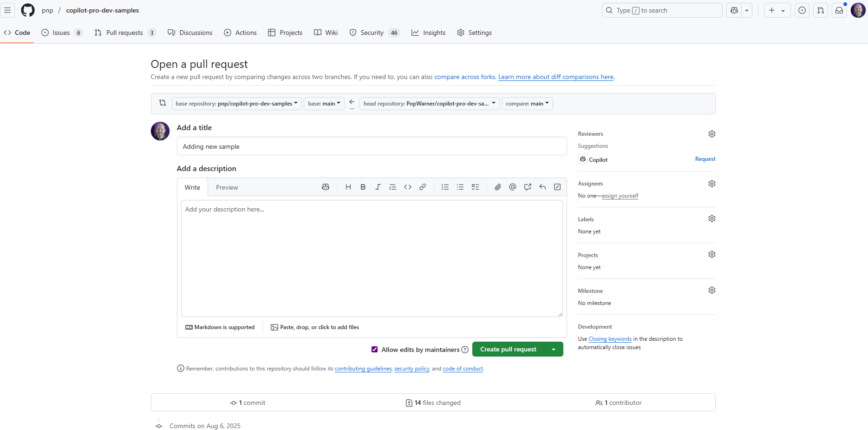Open the Security tab
The image size is (868, 430).
click(x=374, y=33)
